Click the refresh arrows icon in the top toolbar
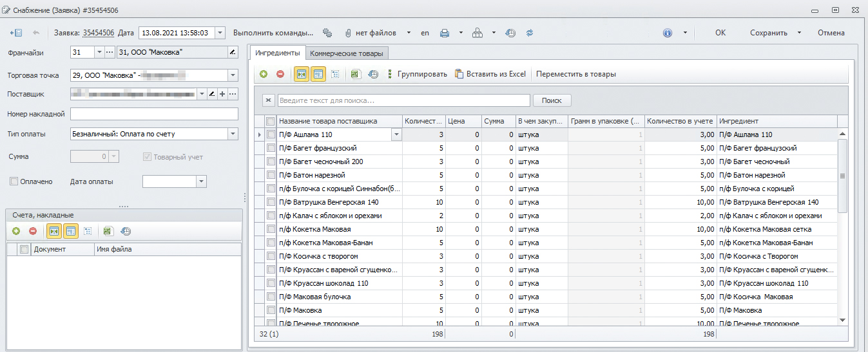 [530, 33]
